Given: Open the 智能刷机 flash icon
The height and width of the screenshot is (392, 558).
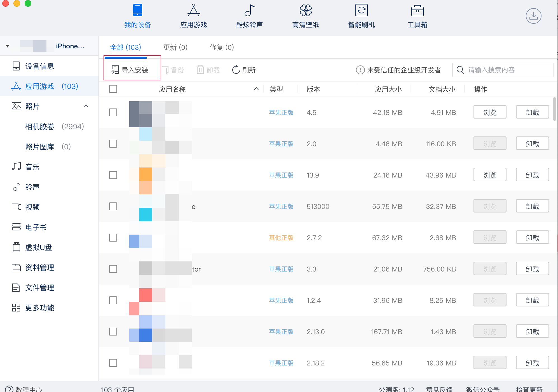Looking at the screenshot, I should tap(362, 10).
